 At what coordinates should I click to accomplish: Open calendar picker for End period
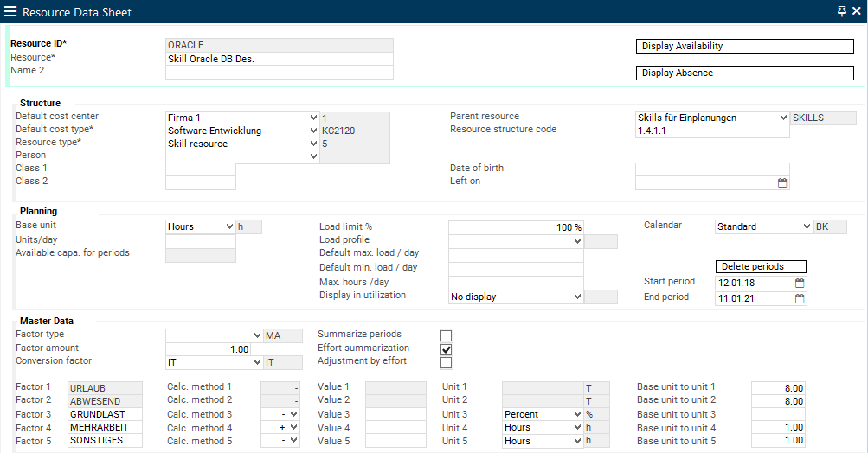tap(800, 298)
